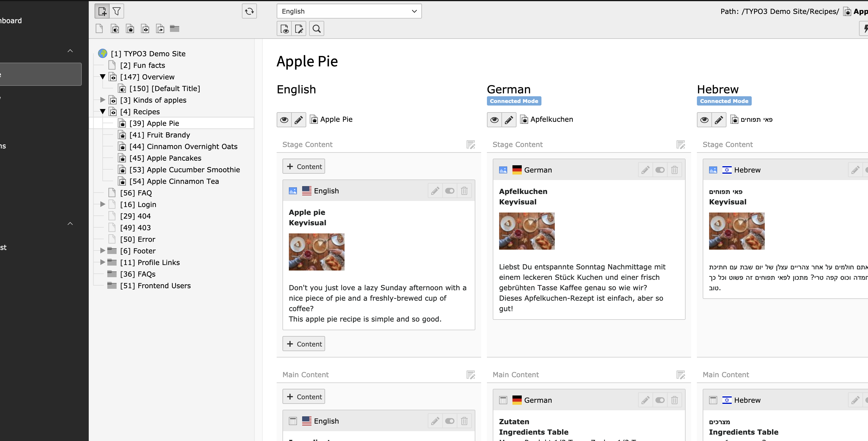This screenshot has width=868, height=441.
Task: Click the create new page icon
Action: coord(102,11)
